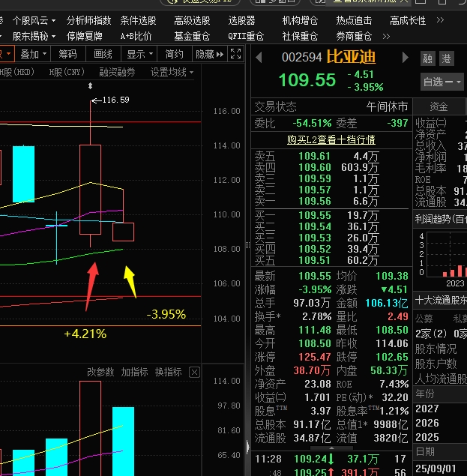Viewport: 467px width, 476px height.
Task: Toggle the 隐藏 hide panel button
Action: [209, 54]
